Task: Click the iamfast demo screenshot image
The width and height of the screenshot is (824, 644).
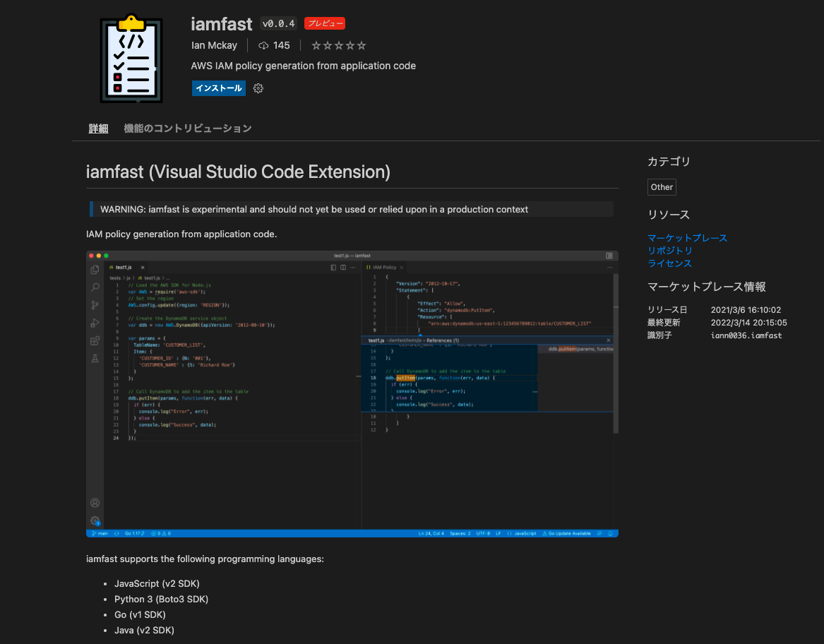Action: (x=352, y=394)
